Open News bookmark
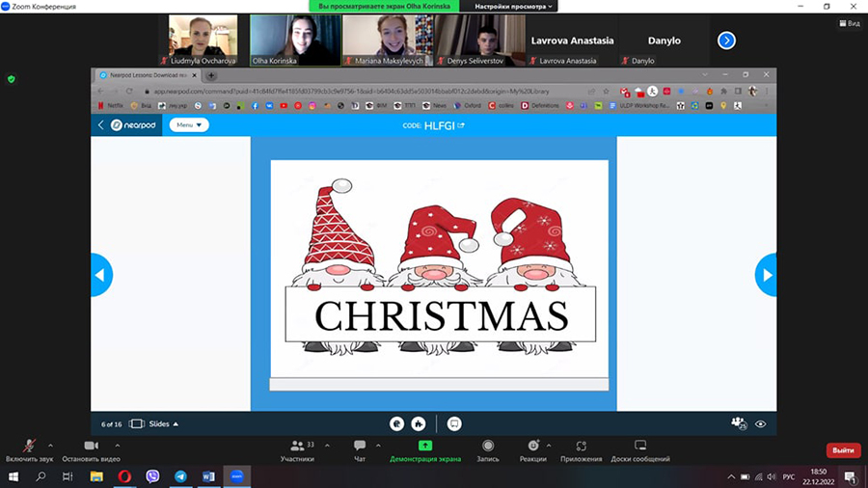The width and height of the screenshot is (868, 488). pyautogui.click(x=435, y=106)
